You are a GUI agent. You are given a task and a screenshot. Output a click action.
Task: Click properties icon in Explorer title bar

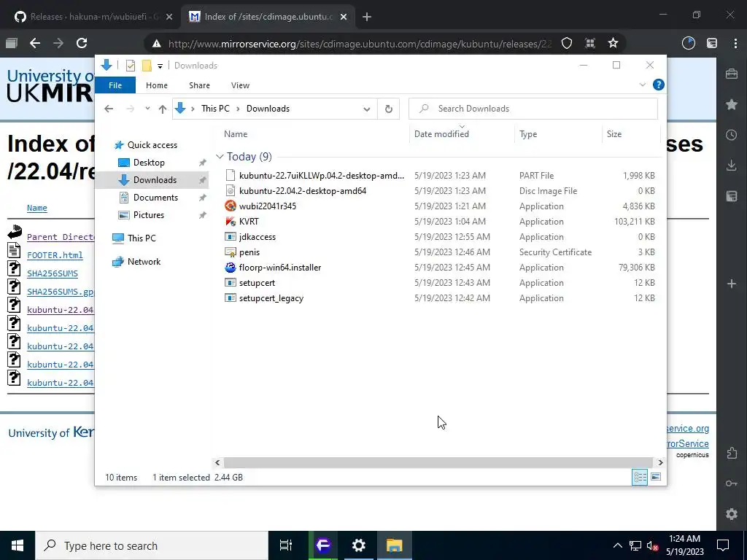[130, 66]
